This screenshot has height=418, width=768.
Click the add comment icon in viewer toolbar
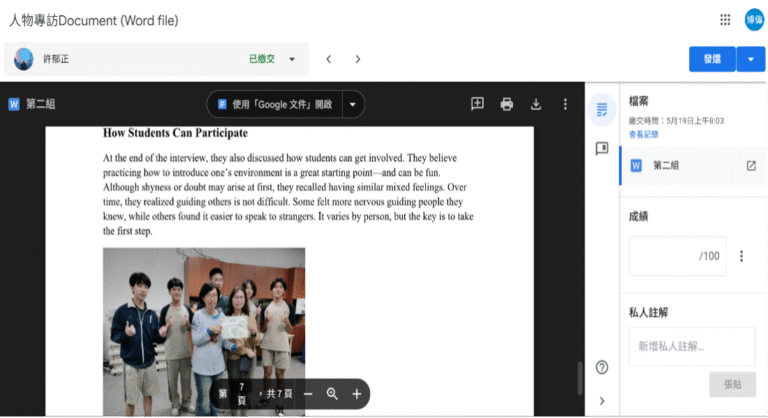pyautogui.click(x=478, y=104)
